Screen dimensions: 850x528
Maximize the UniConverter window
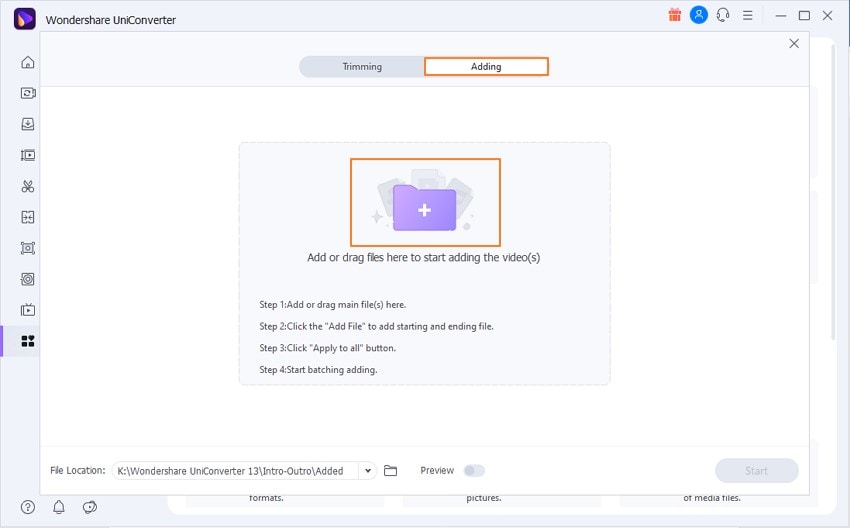[804, 16]
